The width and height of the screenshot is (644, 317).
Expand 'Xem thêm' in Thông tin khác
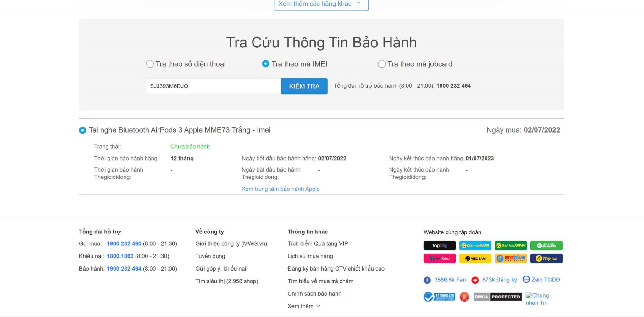click(303, 306)
